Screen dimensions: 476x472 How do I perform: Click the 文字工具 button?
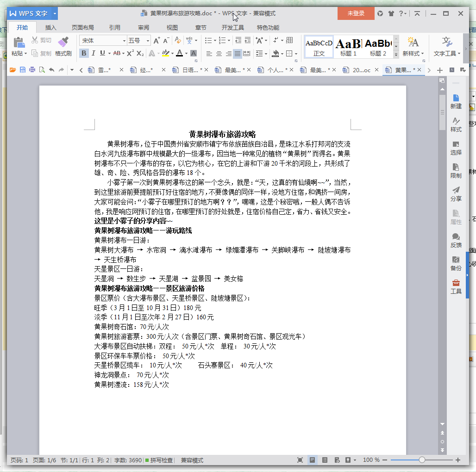tap(446, 47)
